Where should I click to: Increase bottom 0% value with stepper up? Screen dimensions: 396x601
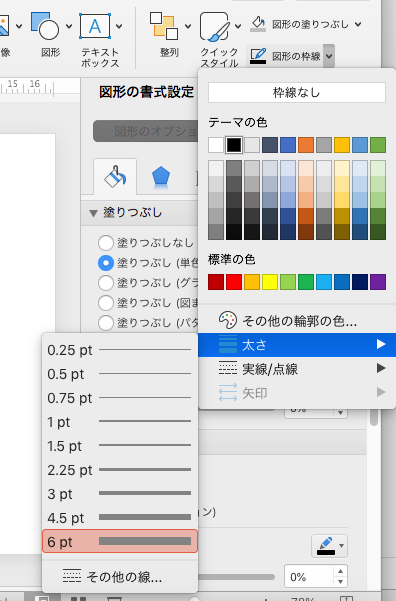[340, 571]
